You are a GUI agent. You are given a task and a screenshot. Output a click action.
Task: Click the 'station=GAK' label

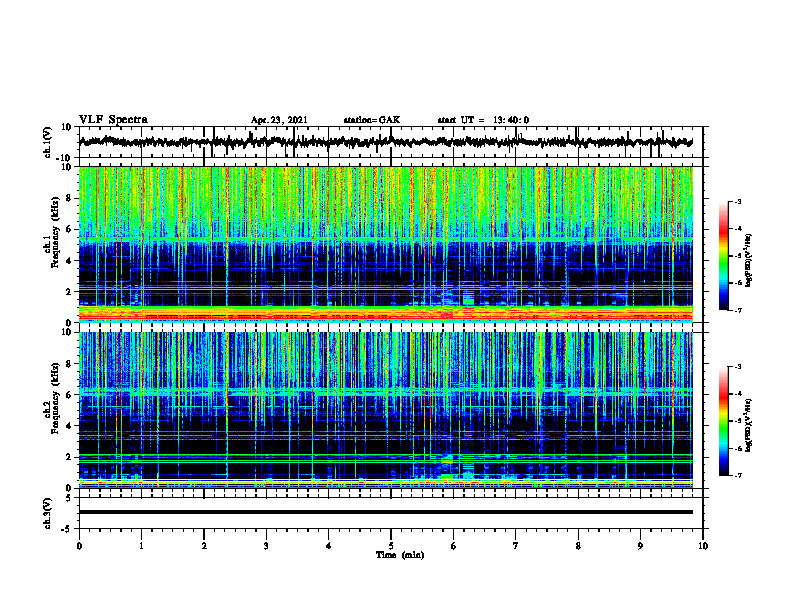click(x=372, y=120)
